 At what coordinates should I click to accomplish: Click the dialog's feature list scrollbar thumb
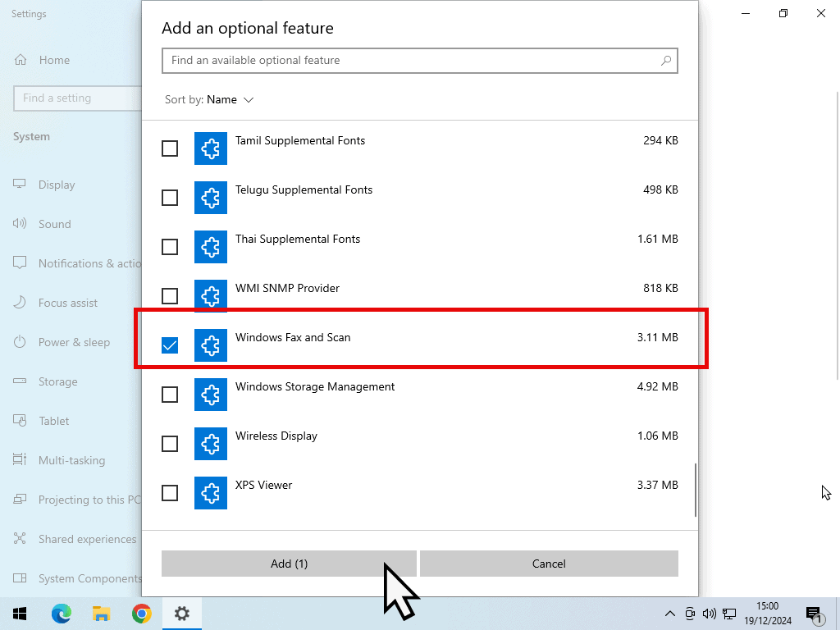coord(696,491)
